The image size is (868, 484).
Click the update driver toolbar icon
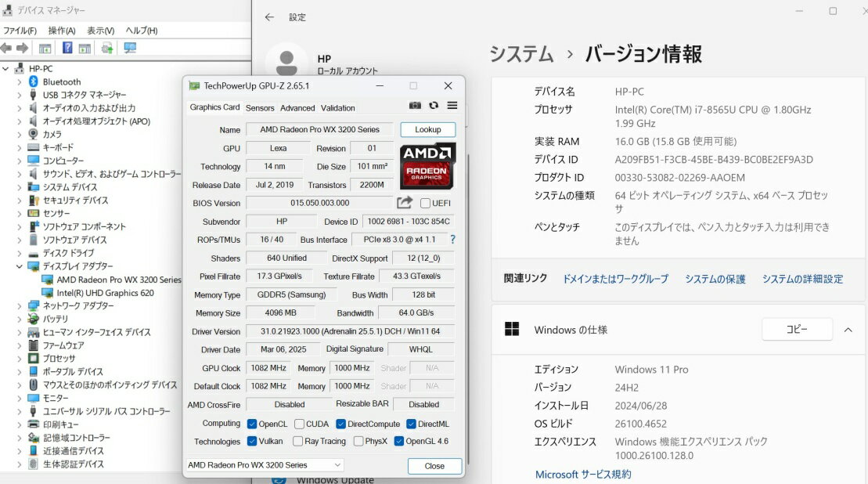pyautogui.click(x=106, y=49)
